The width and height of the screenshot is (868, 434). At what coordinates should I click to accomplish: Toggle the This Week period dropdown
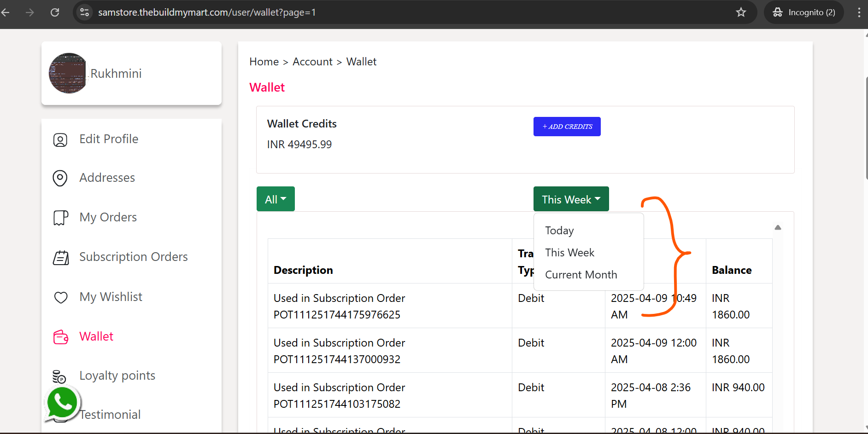[571, 199]
